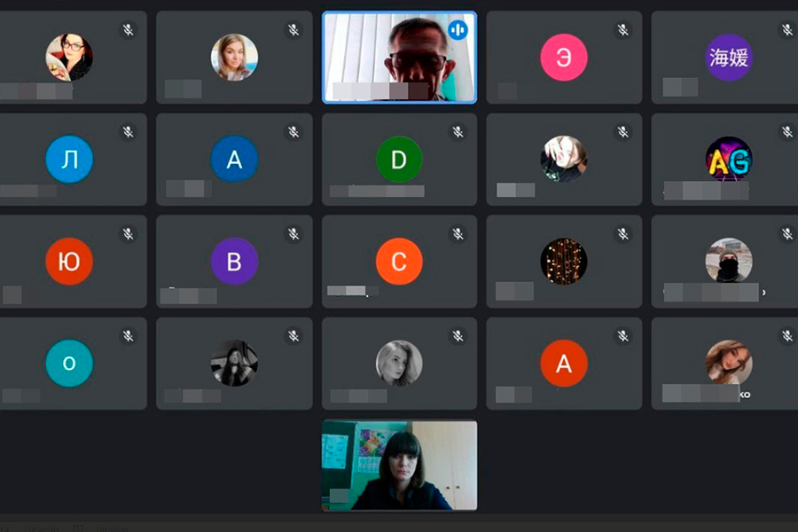Select the red-orange A avatar circle

[x=564, y=363]
